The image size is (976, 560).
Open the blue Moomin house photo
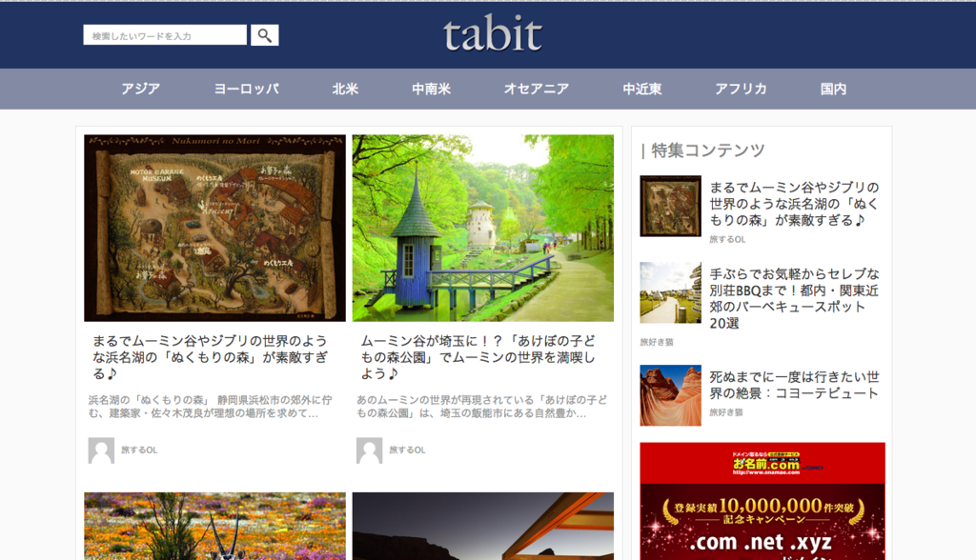tap(483, 228)
